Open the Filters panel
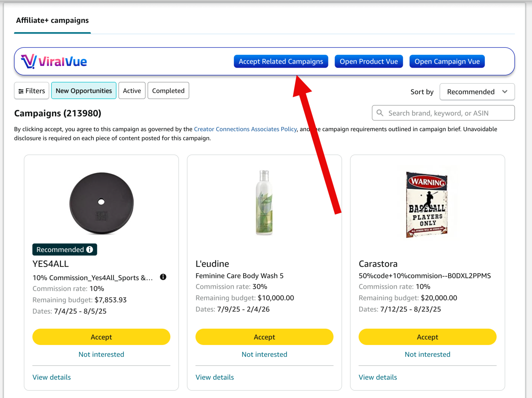This screenshot has width=532, height=398. pos(31,90)
